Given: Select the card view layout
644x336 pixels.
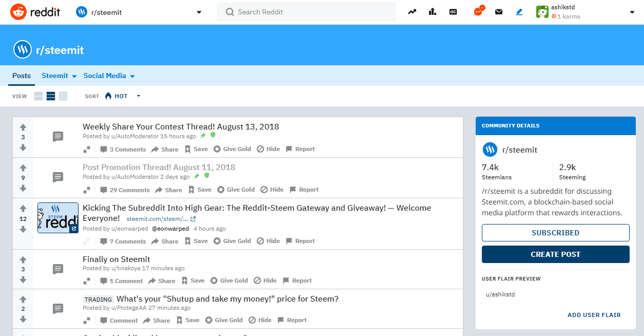Looking at the screenshot, I should tap(38, 96).
